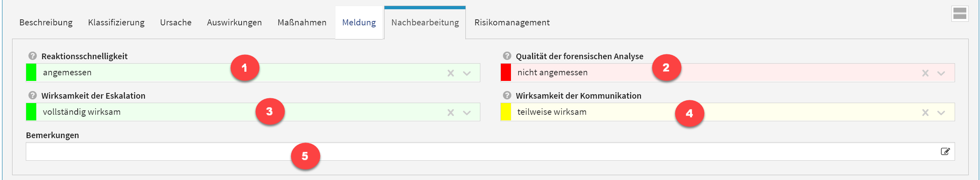Image resolution: width=980 pixels, height=180 pixels.
Task: Clear the Wirksamkeit der Kommunikation selection
Action: point(925,112)
